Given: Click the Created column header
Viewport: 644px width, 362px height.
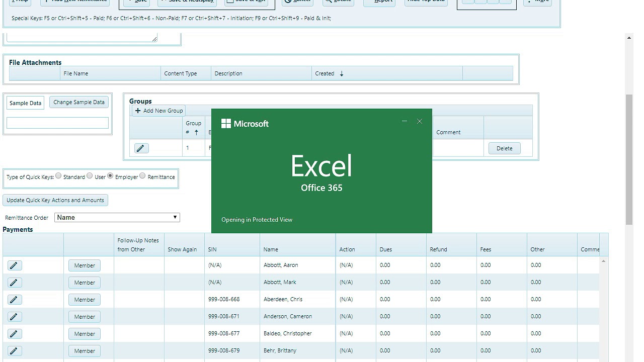Looking at the screenshot, I should [325, 73].
